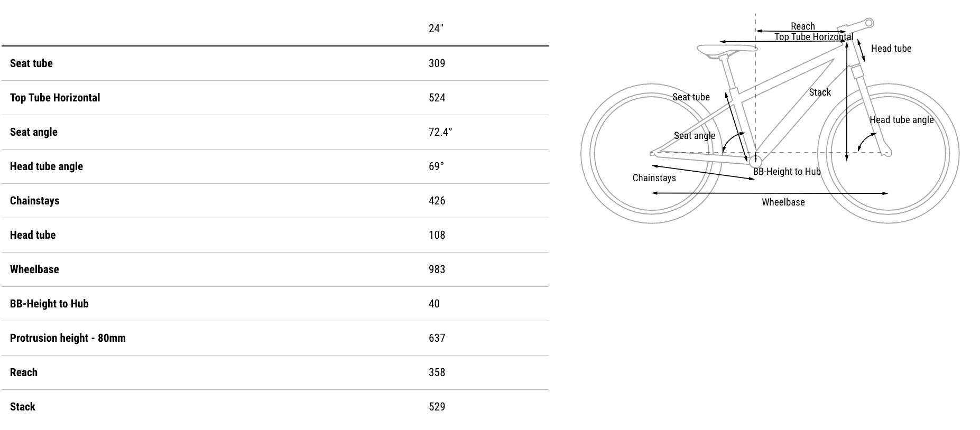Click the Stack label on bike diagram
The image size is (980, 430).
(x=820, y=92)
